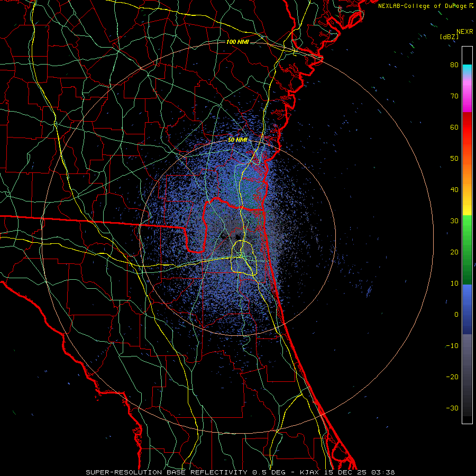Click the cyan top segment of reflectivity color bar
This screenshot has width=476, height=476.
(x=467, y=70)
